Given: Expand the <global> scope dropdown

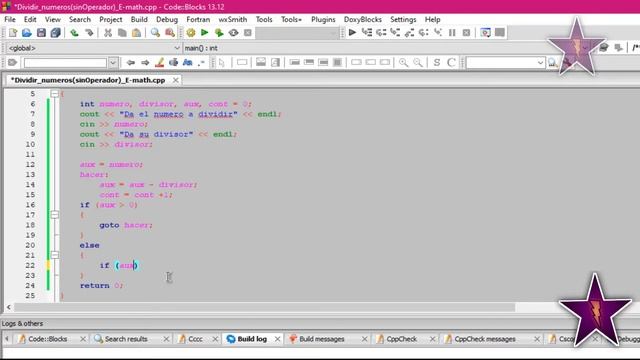Looking at the screenshot, I should pyautogui.click(x=177, y=48).
